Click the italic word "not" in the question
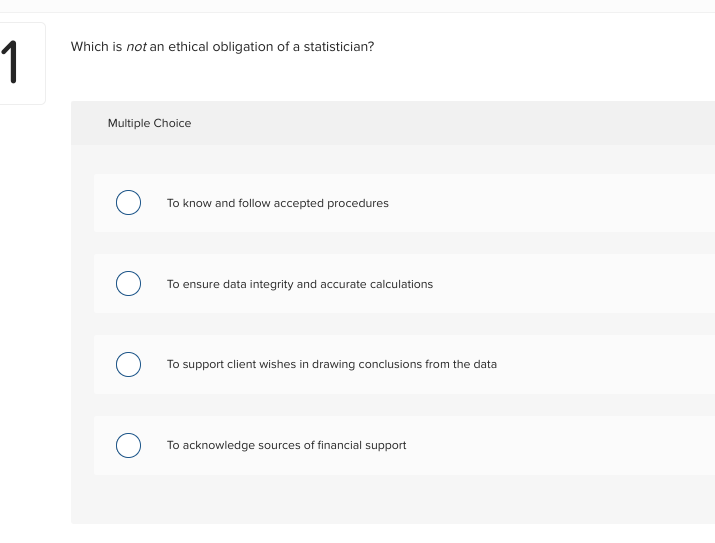 point(136,47)
